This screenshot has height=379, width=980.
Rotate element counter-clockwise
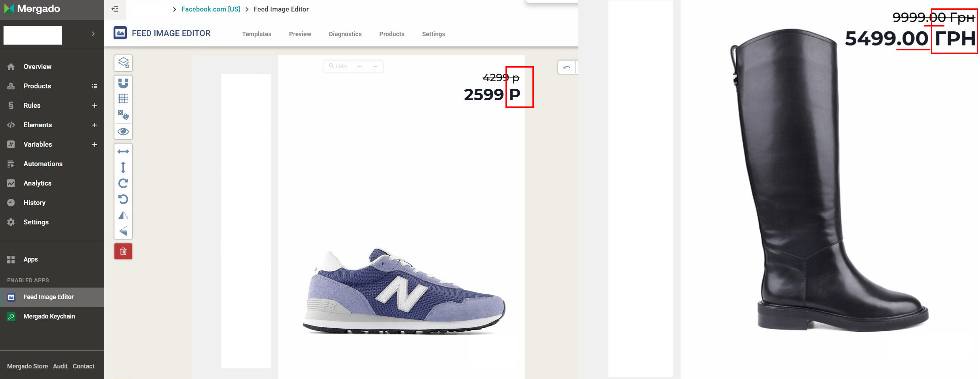123,199
